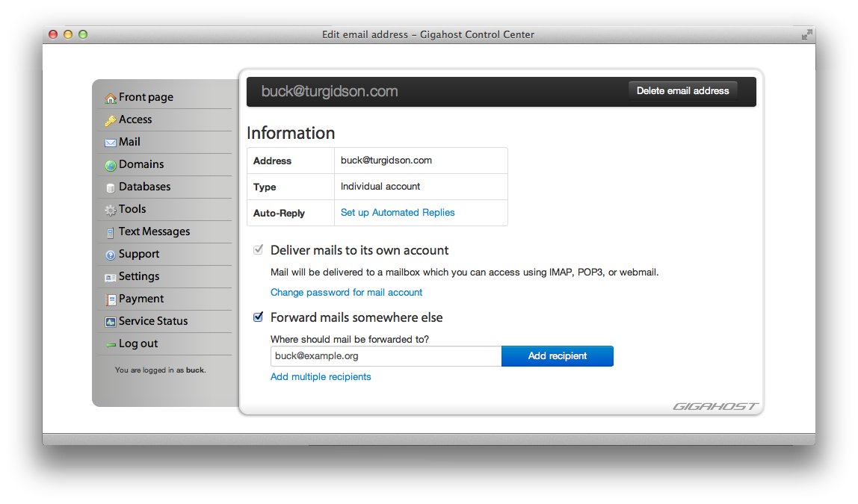858x504 pixels.
Task: Click the invoice icon next to Payment
Action: point(111,299)
